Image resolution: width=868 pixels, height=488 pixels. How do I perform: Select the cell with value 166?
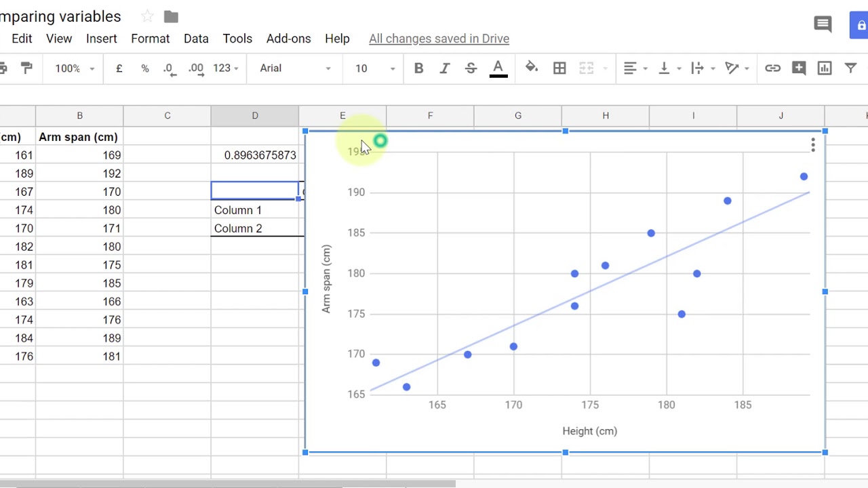79,302
